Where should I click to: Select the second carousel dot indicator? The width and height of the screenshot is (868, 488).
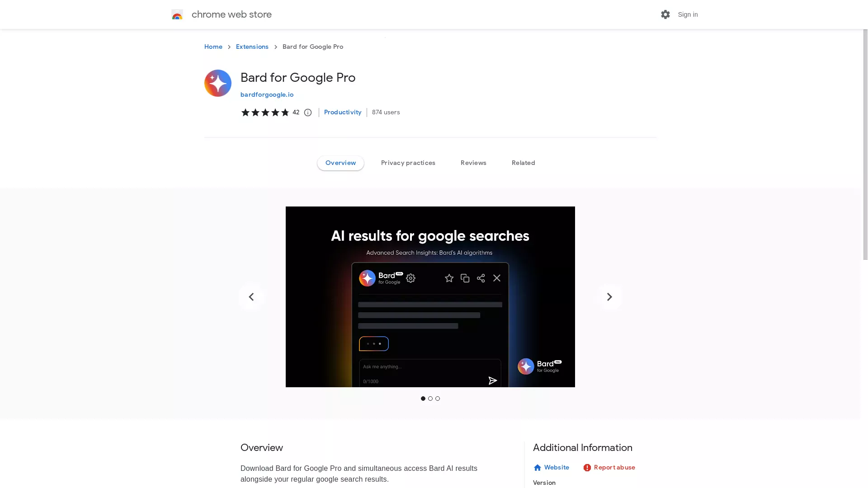(x=430, y=398)
